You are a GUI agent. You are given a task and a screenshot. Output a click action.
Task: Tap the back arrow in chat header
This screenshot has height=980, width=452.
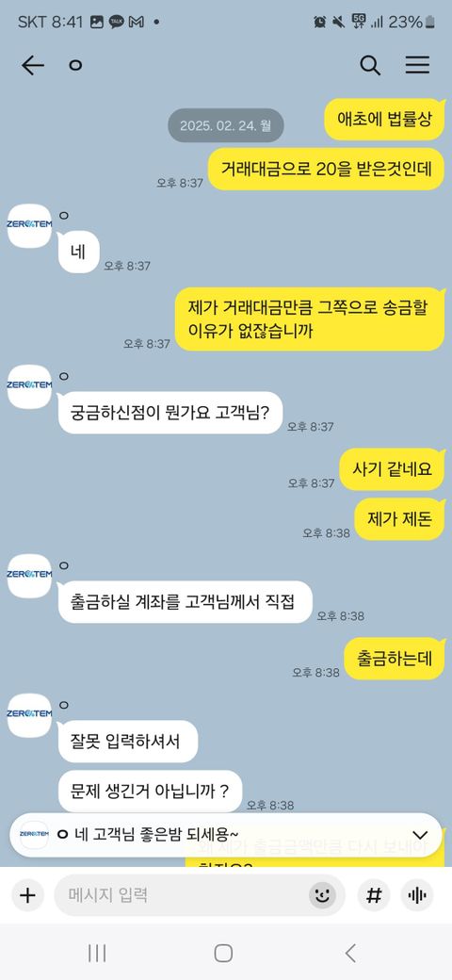click(33, 66)
